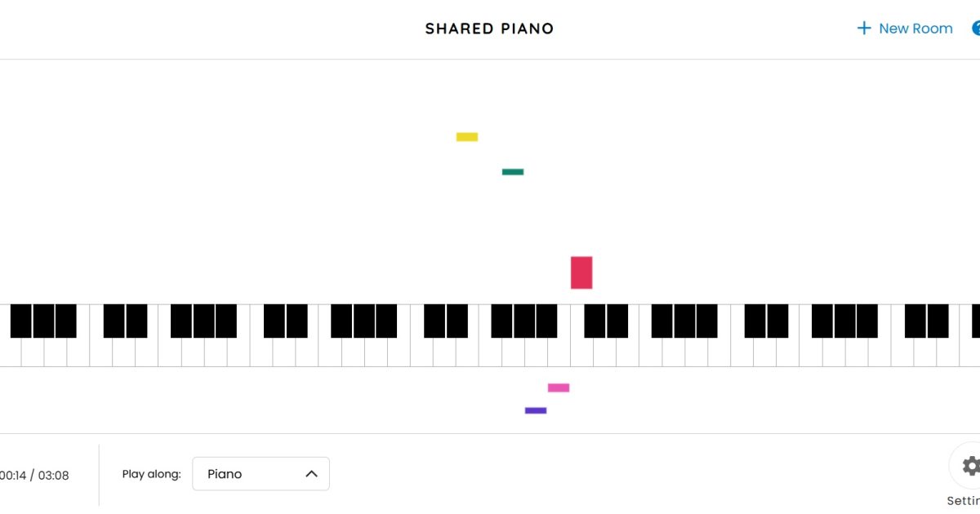Open the Settings gear icon
The image size is (980, 514).
(x=969, y=466)
